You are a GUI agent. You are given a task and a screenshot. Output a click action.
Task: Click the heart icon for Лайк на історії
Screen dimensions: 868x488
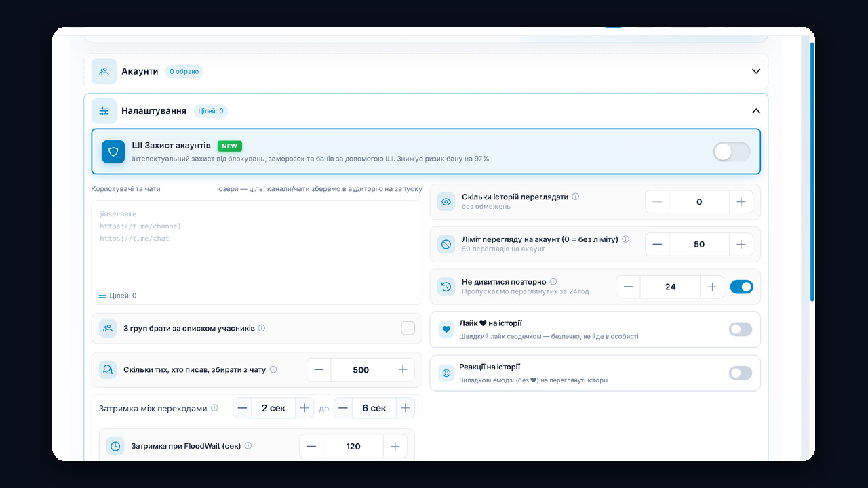pyautogui.click(x=446, y=329)
